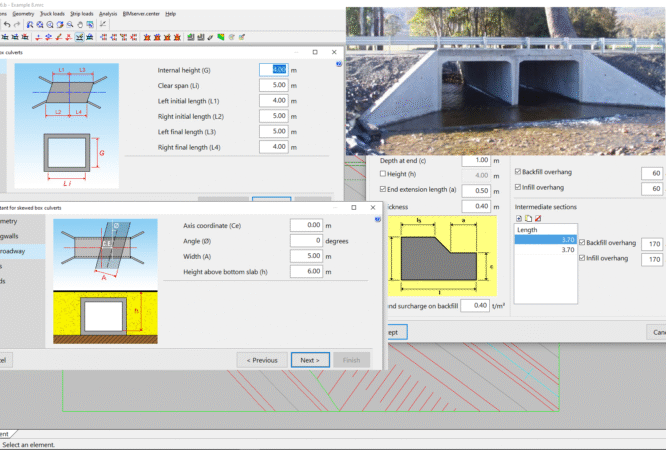Image resolution: width=666 pixels, height=450 pixels.
Task: Click the < Previous button
Action: tap(261, 360)
